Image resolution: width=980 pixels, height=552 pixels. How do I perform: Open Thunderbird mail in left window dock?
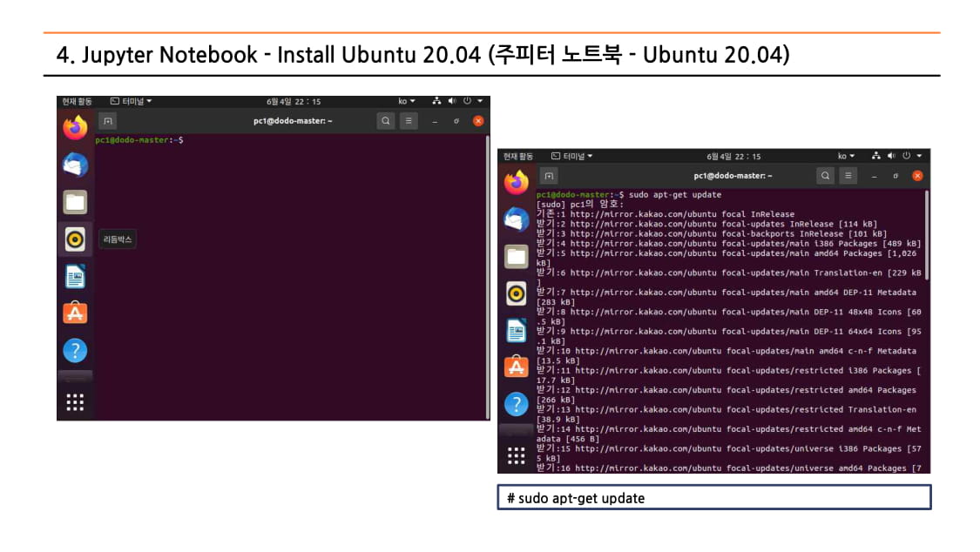click(x=75, y=165)
